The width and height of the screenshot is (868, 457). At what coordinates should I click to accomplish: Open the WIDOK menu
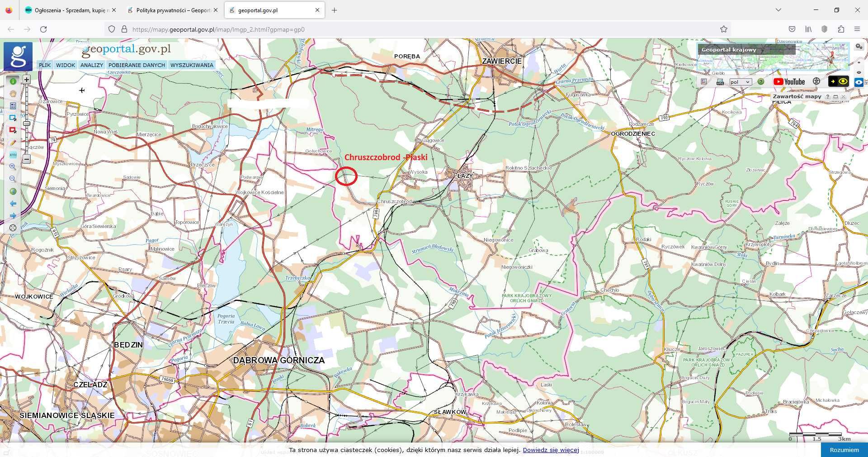pos(66,65)
